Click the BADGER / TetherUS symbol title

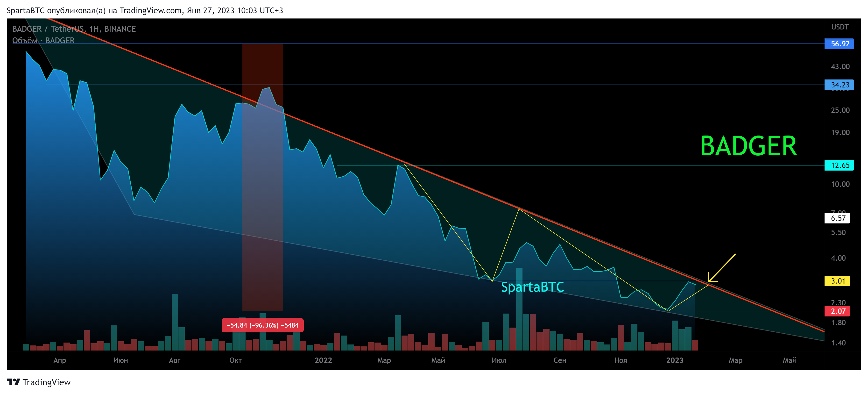74,29
